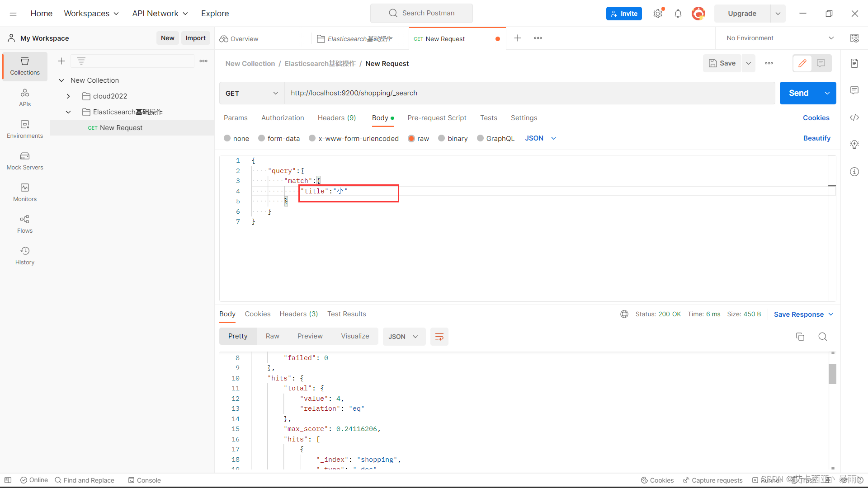Open the response JSON format dropdown
Image resolution: width=868 pixels, height=488 pixels.
pos(404,337)
